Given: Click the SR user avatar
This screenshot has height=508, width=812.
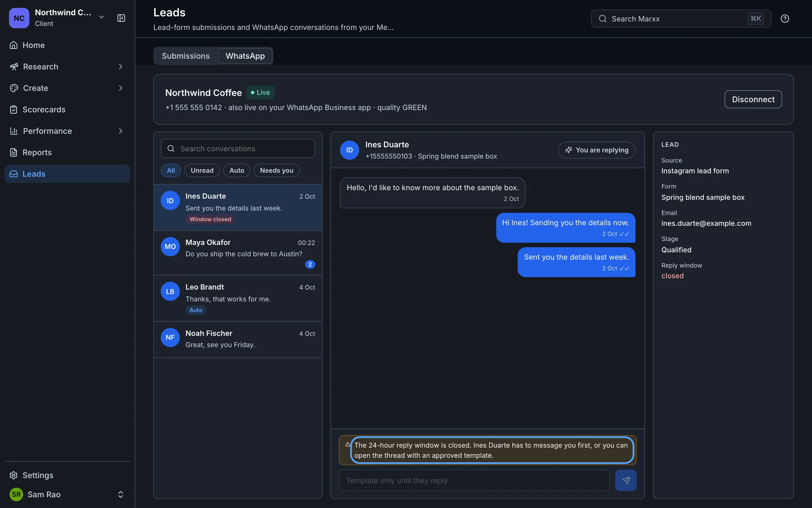Looking at the screenshot, I should pyautogui.click(x=16, y=494).
